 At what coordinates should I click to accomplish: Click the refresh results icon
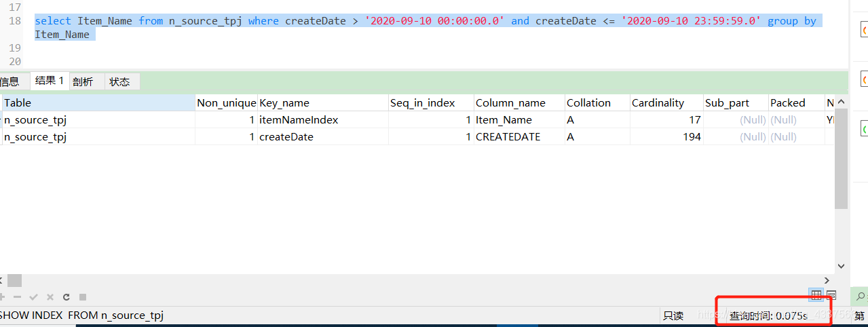(66, 297)
